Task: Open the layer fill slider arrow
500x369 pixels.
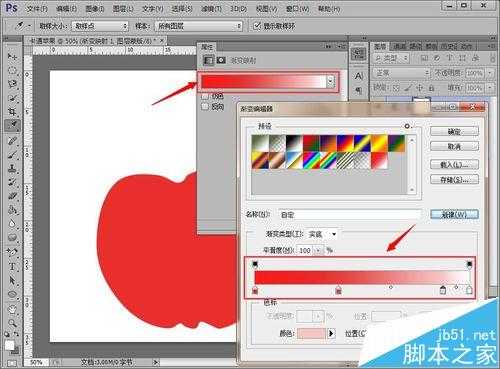Action: coord(490,88)
